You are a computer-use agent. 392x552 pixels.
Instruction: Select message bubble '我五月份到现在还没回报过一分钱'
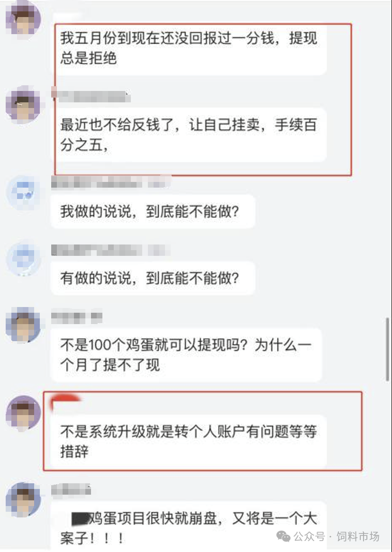click(x=191, y=48)
